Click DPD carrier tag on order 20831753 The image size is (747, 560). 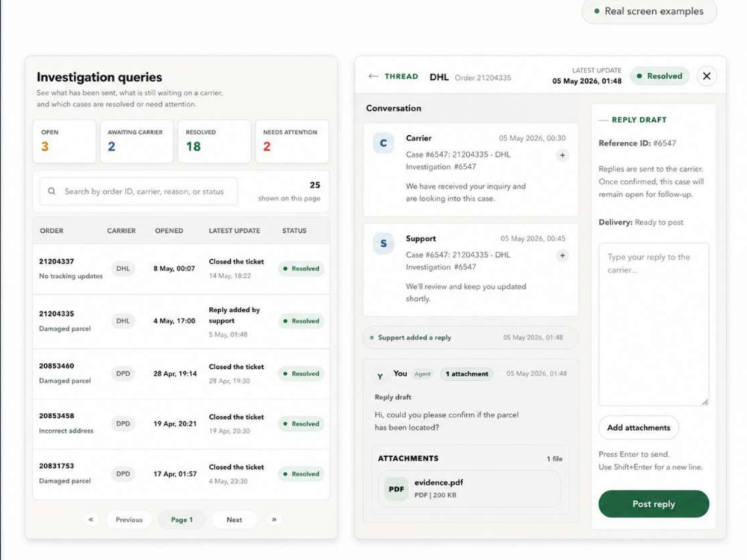tap(123, 474)
